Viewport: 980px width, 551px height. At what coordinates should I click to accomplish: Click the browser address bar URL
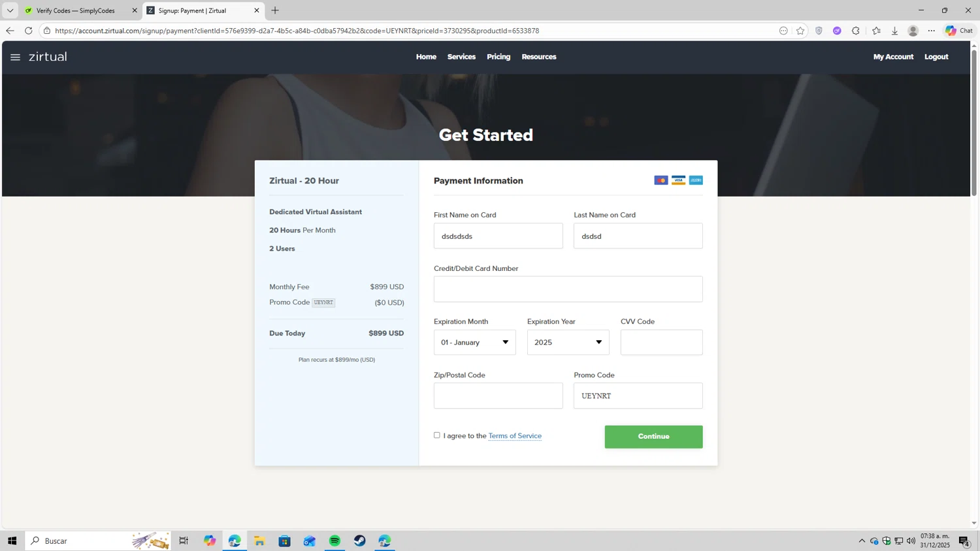(297, 31)
